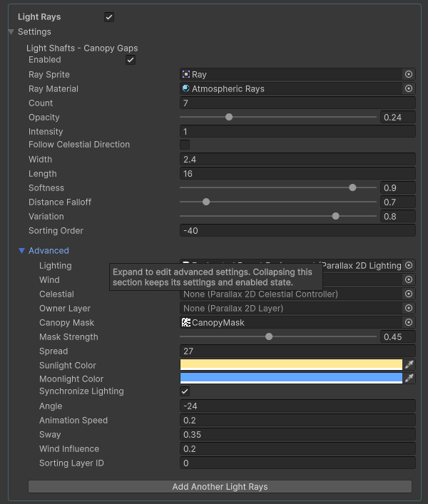Screen dimensions: 428x504
Task: Click the Width input field
Action: 297,159
